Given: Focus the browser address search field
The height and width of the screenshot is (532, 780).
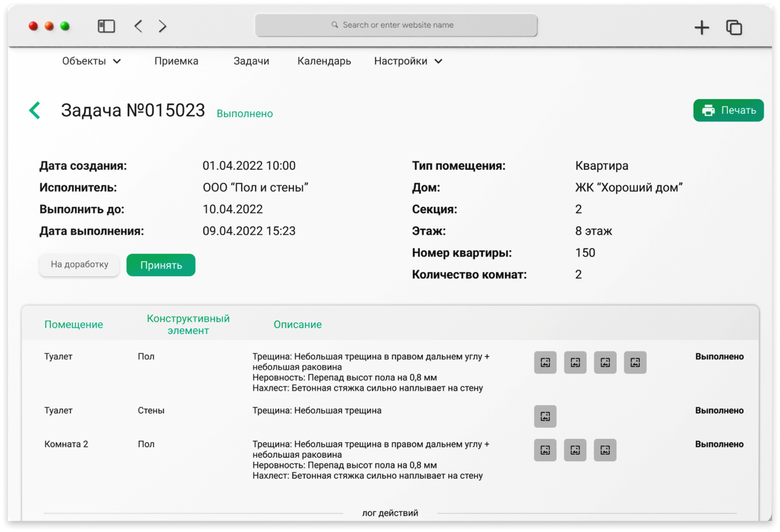Looking at the screenshot, I should point(396,25).
